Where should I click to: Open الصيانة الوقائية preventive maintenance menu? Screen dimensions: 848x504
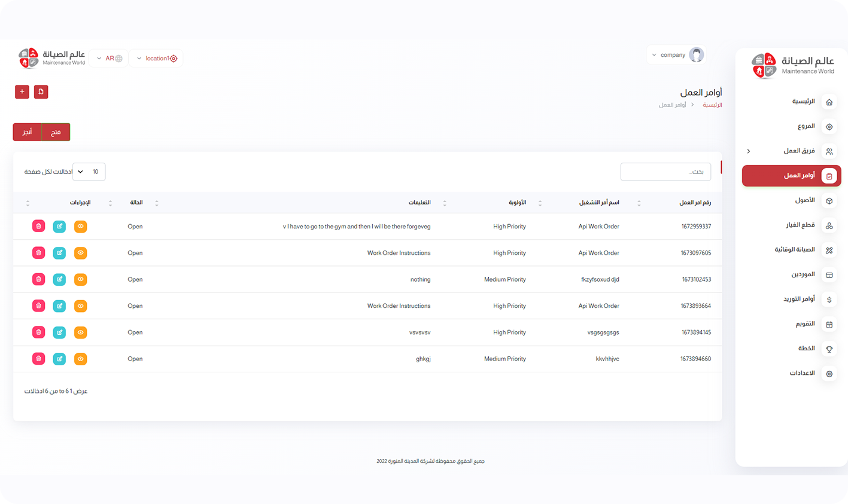pyautogui.click(x=794, y=250)
